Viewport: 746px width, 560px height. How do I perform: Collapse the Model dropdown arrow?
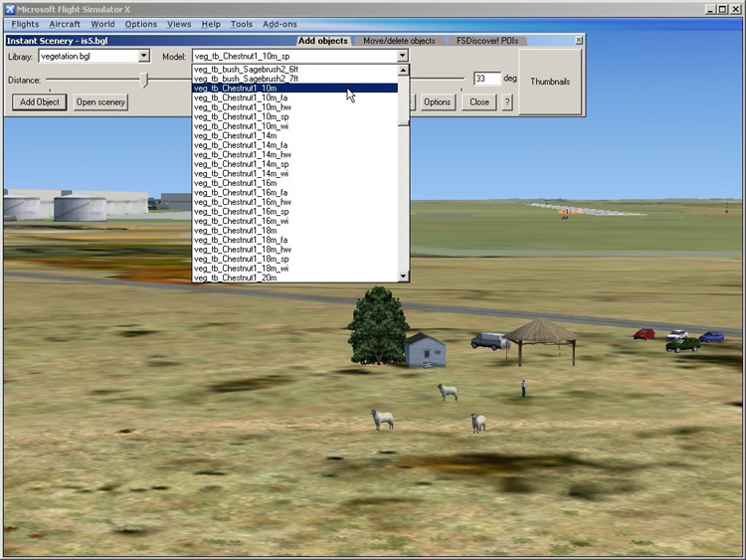point(403,56)
